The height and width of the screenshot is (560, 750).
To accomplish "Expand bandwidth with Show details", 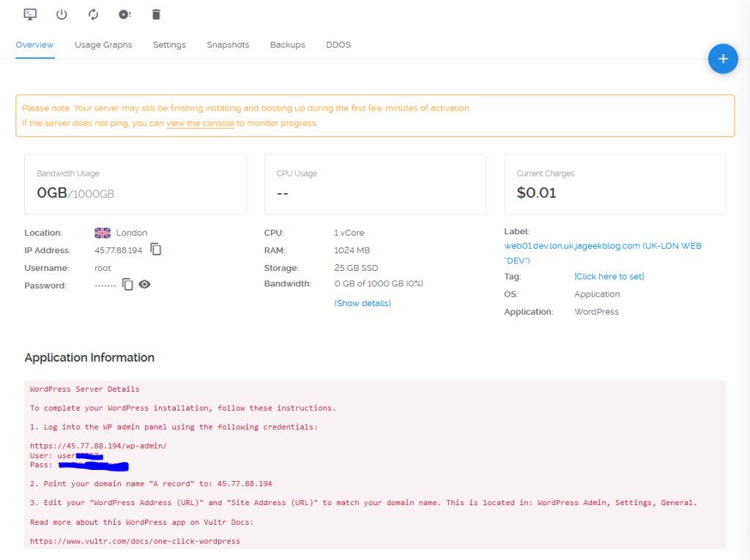I will coord(363,303).
